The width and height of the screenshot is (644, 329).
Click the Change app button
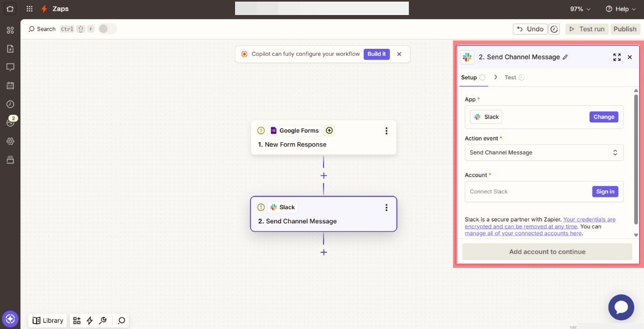click(x=603, y=117)
